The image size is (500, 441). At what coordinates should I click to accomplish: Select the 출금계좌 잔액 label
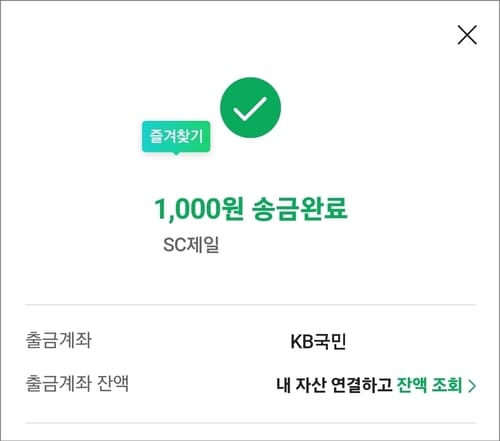77,383
